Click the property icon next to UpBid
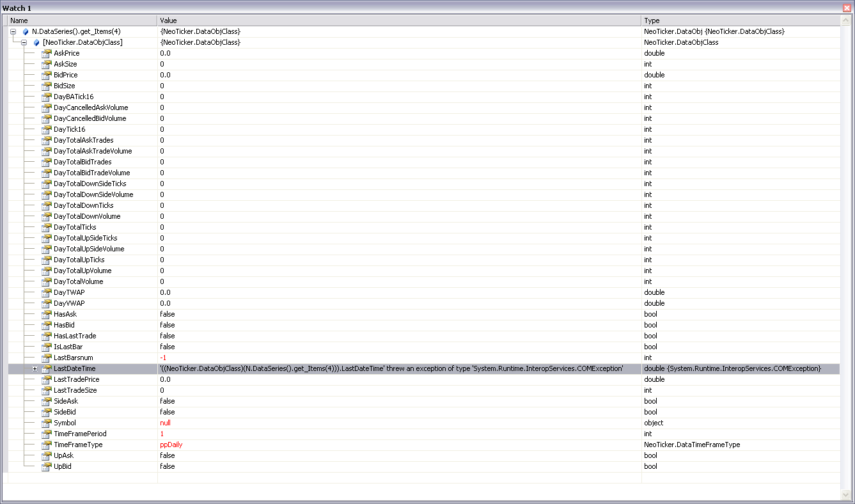This screenshot has height=504, width=855. [45, 466]
